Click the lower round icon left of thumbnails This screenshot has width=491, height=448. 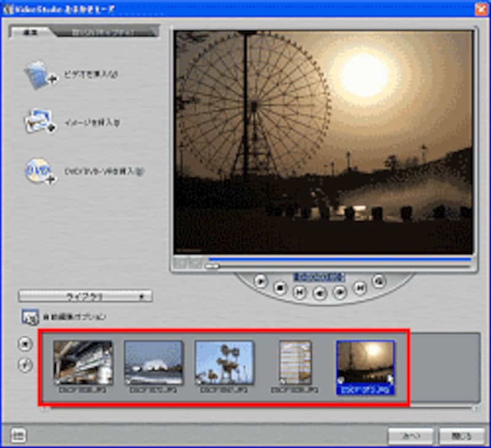tap(25, 365)
